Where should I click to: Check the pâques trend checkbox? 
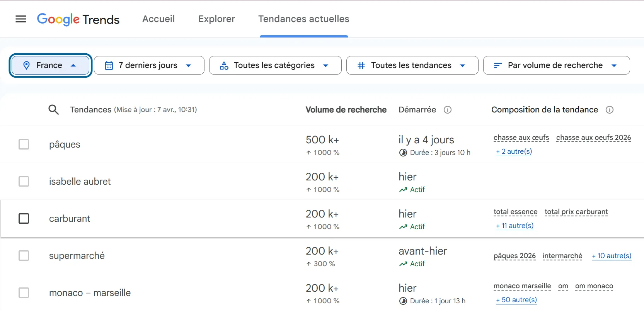[24, 144]
